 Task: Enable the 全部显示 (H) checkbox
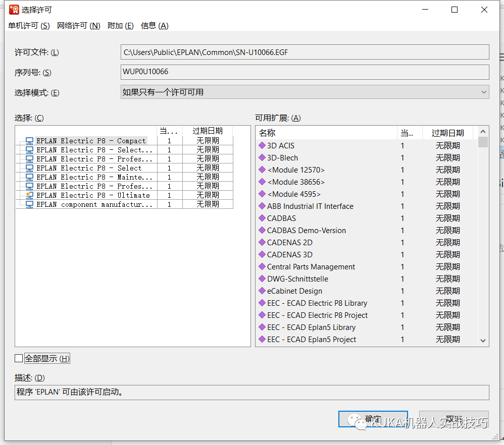pyautogui.click(x=19, y=358)
